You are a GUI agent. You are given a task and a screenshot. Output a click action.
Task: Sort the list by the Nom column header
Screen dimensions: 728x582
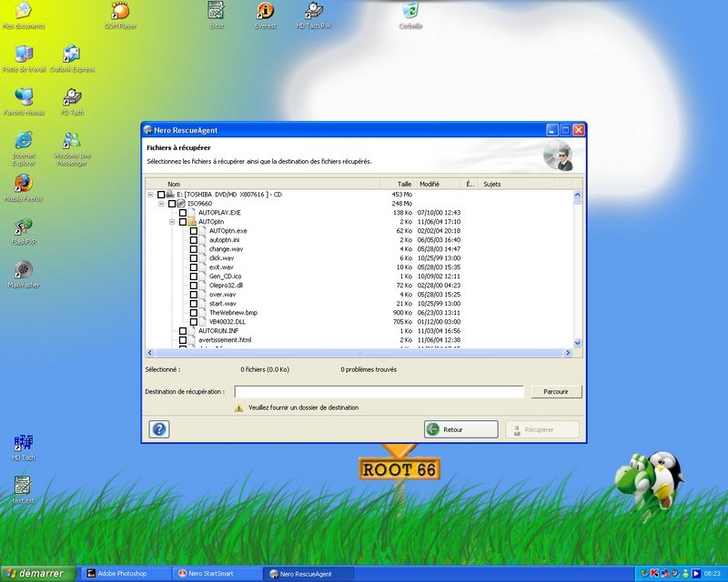(x=262, y=184)
